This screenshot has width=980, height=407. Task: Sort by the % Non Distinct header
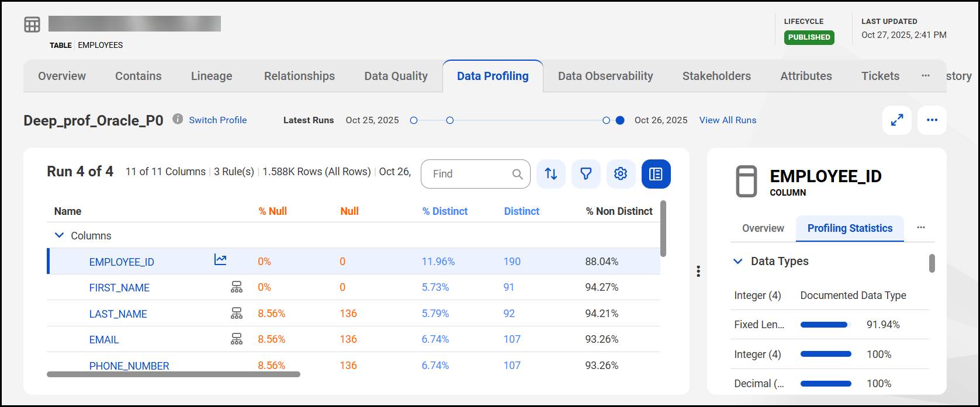619,211
